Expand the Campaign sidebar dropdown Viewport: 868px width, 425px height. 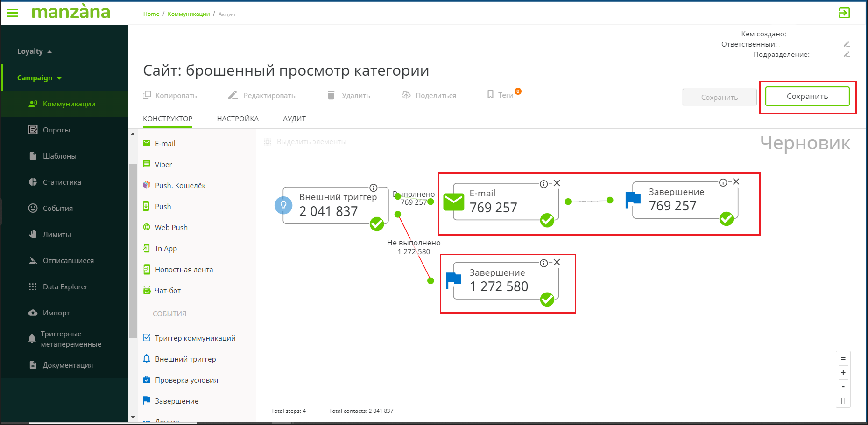pos(59,78)
